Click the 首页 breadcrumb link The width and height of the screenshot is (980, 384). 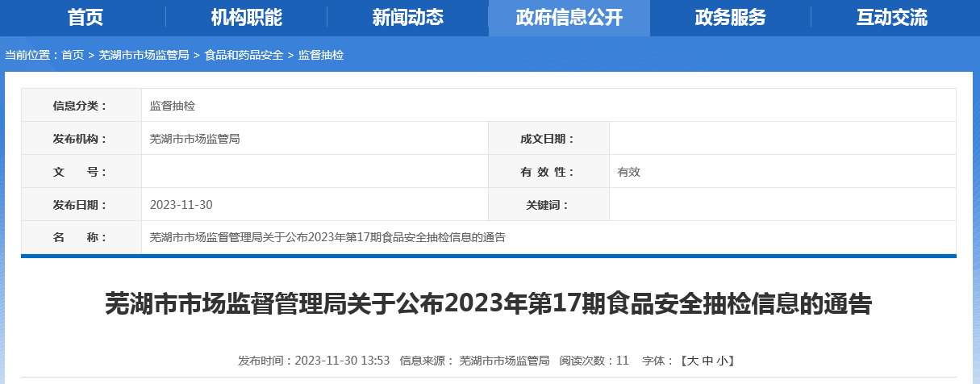click(x=73, y=55)
